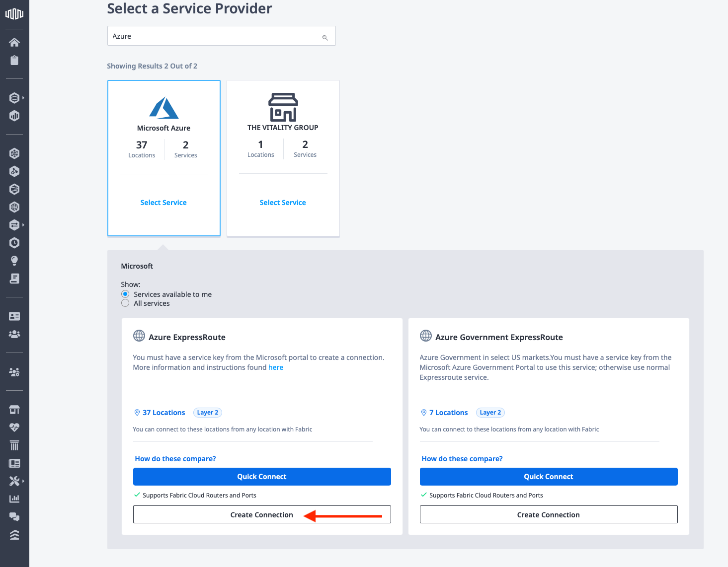Click the stacked chevrons icon at sidebar bottom

coord(14,535)
